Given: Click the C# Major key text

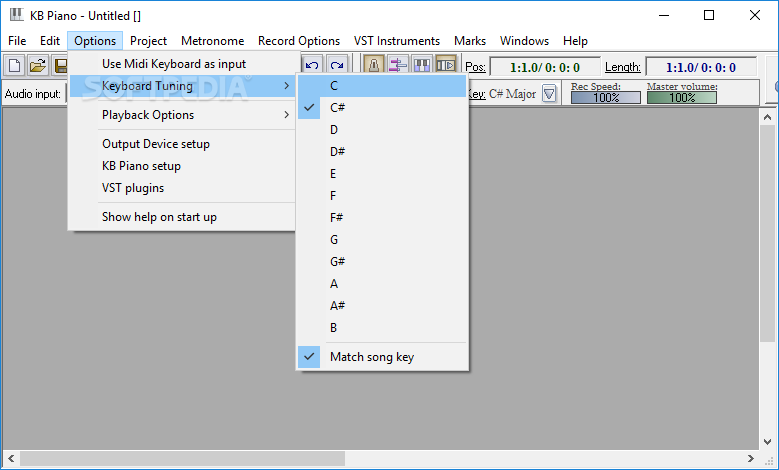Looking at the screenshot, I should 512,94.
